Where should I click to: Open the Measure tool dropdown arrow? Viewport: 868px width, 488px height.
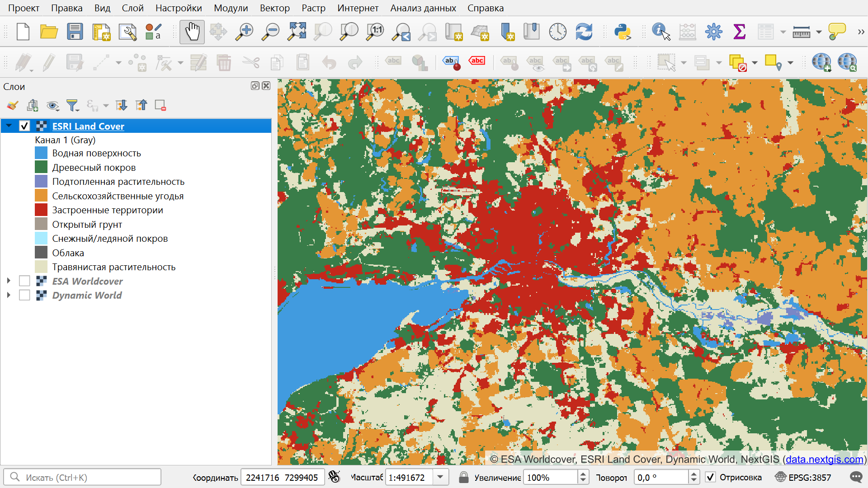(819, 32)
